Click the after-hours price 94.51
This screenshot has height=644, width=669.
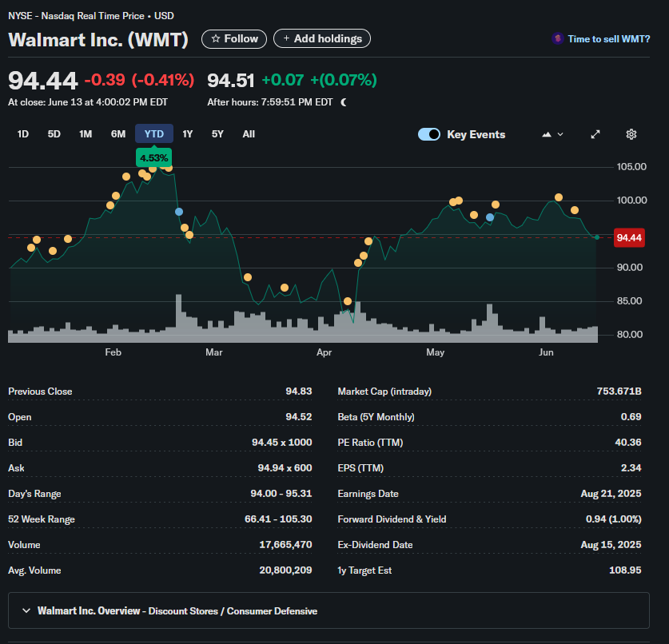pyautogui.click(x=231, y=80)
